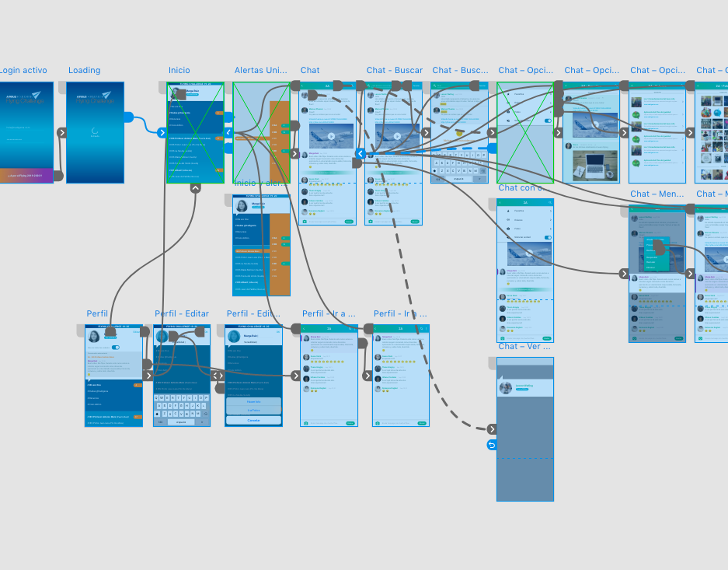
Task: Select the Loading artboard thumbnail
Action: pyautogui.click(x=96, y=132)
